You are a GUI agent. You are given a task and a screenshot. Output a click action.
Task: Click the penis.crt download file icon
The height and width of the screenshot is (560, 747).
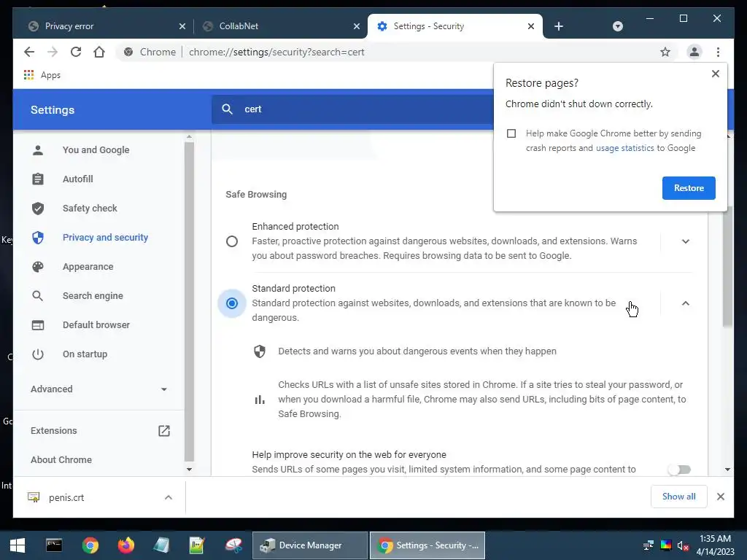(34, 497)
